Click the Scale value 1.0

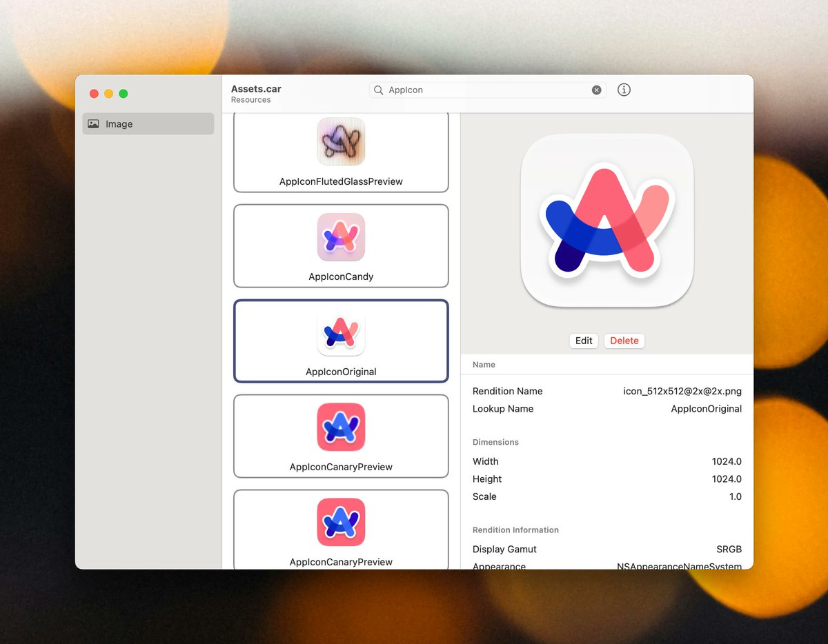click(736, 496)
